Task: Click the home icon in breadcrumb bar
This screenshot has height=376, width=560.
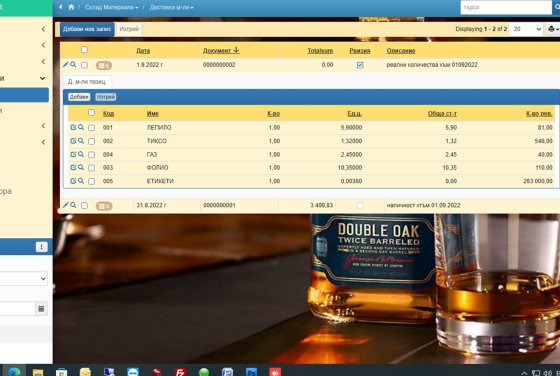Action: 71,7
